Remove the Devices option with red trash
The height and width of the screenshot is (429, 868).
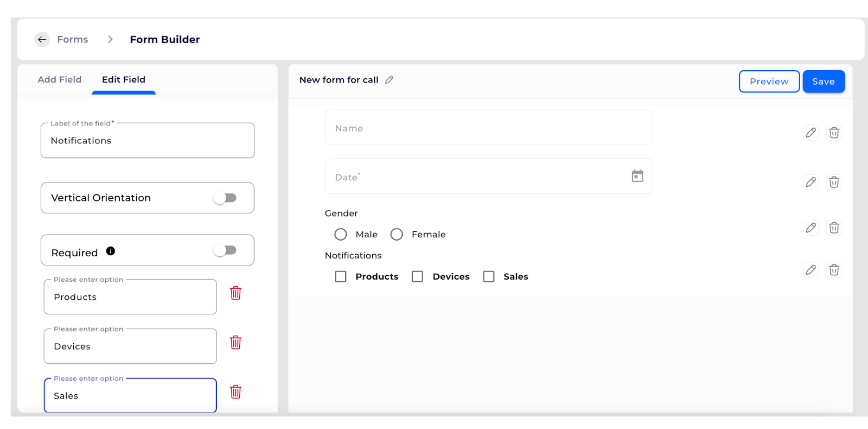235,343
